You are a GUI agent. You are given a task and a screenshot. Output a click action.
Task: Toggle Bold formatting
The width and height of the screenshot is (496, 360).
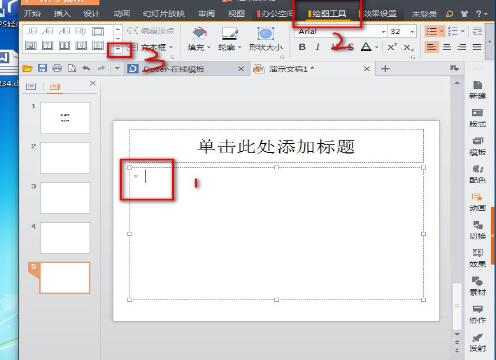pos(302,47)
